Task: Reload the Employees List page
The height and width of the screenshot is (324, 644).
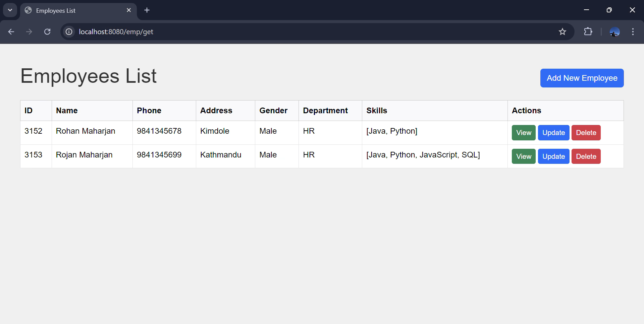Action: click(47, 31)
